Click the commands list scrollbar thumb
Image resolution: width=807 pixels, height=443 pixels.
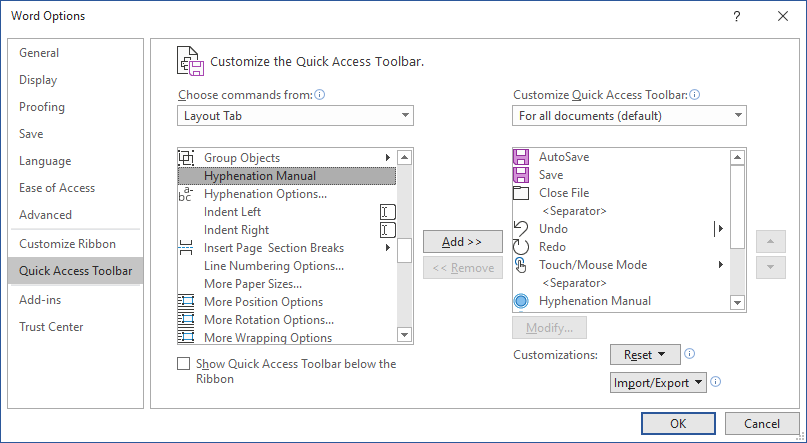pyautogui.click(x=405, y=250)
